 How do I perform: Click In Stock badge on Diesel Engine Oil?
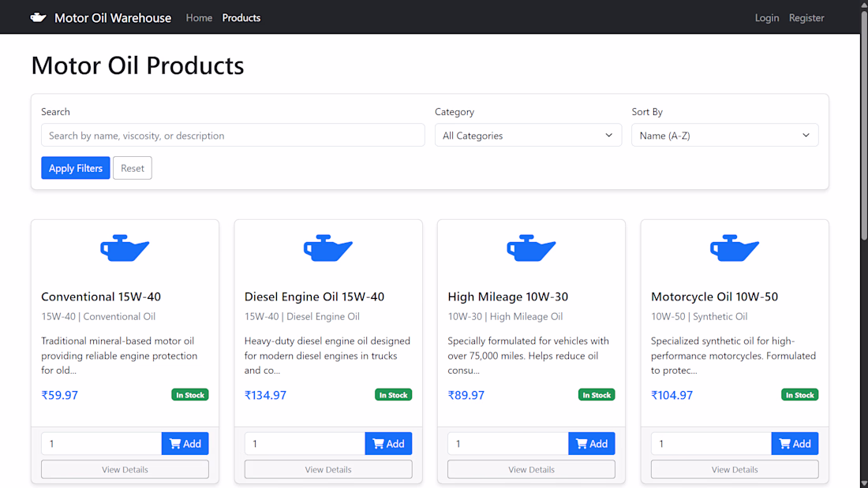pos(393,394)
